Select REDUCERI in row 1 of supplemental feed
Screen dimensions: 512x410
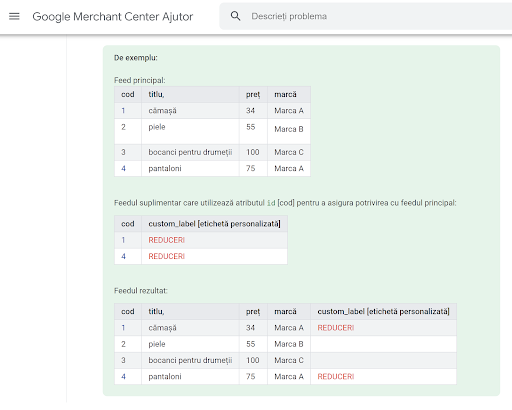167,240
